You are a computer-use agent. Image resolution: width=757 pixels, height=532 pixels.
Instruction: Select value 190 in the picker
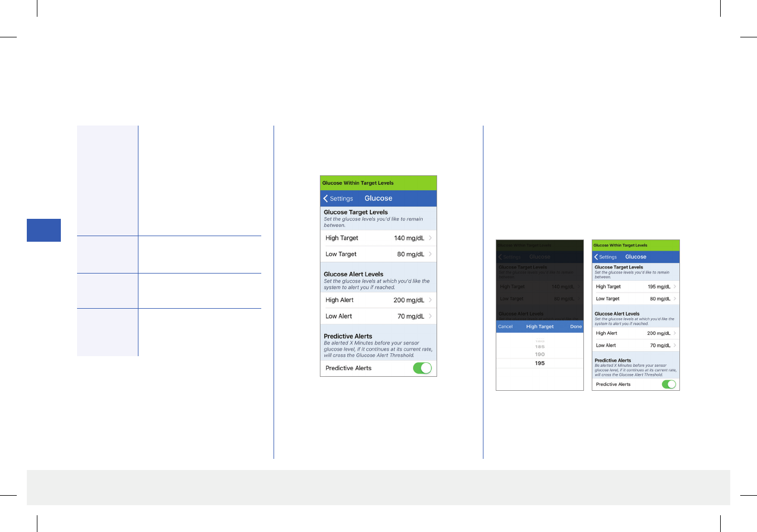(x=540, y=354)
